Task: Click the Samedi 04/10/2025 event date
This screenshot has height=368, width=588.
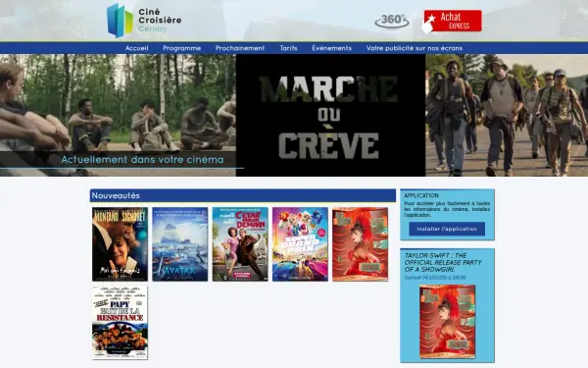Action: pos(435,278)
